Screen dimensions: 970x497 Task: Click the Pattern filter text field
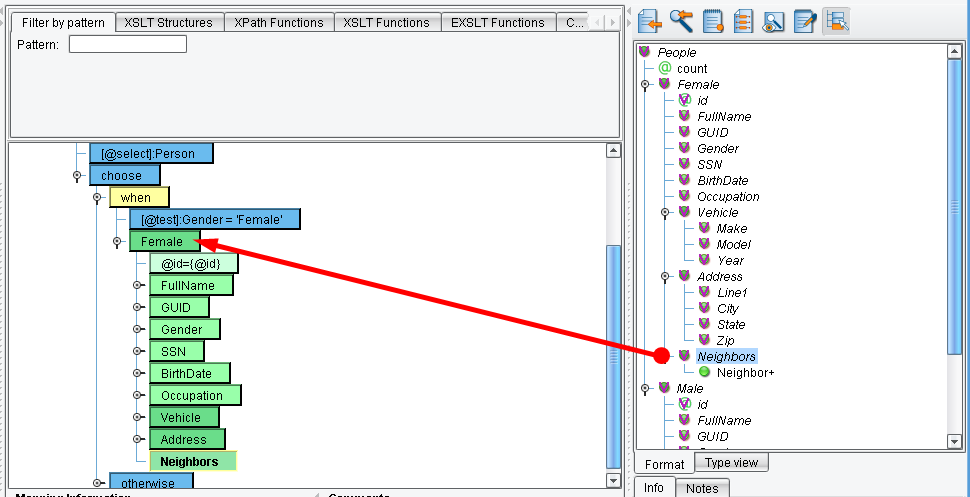[128, 44]
